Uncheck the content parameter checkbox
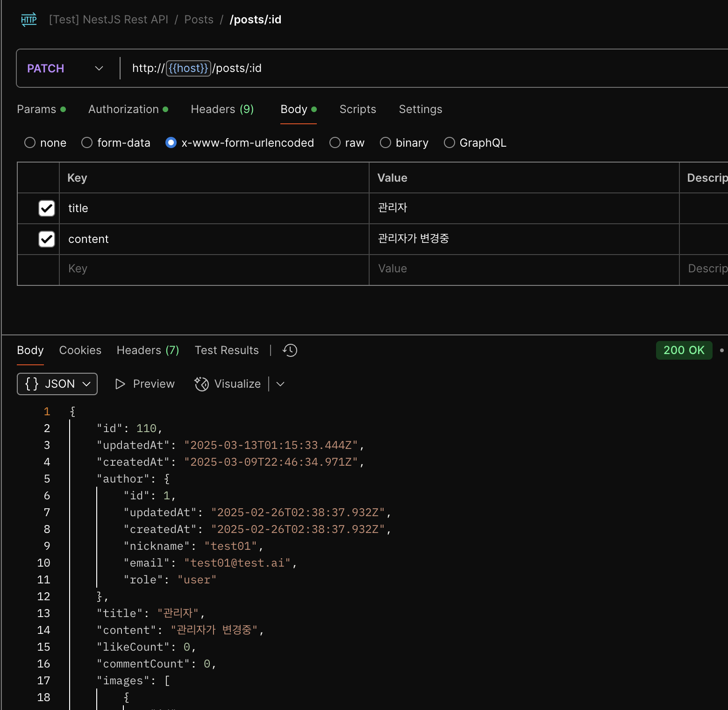The height and width of the screenshot is (710, 728). (47, 239)
